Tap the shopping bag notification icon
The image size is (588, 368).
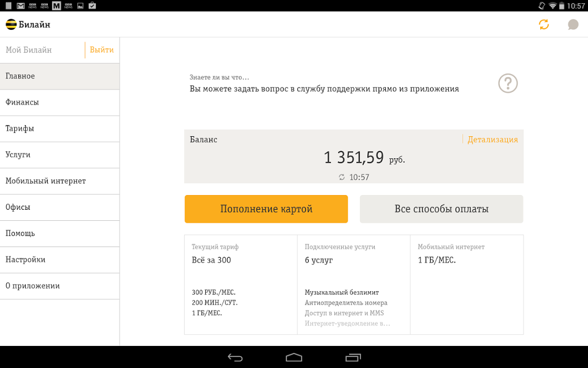(x=92, y=6)
